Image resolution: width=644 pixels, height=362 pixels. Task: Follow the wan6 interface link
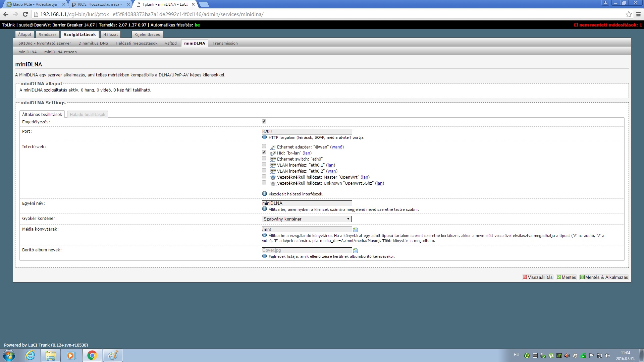pos(337,147)
